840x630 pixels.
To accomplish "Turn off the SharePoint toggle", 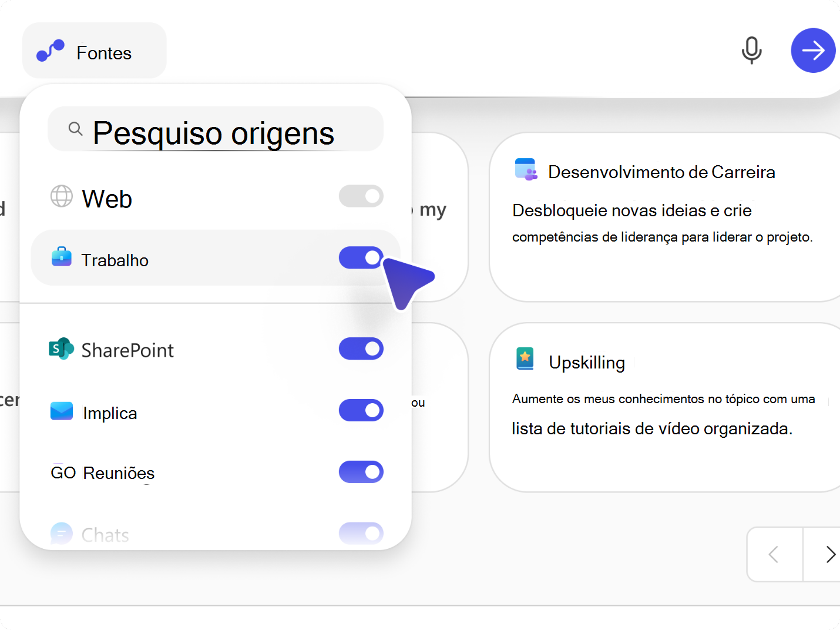I will coord(361,348).
